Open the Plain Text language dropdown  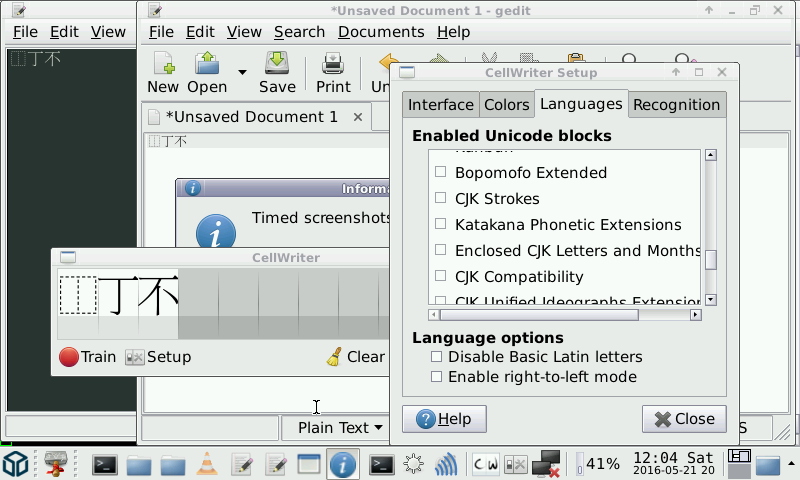pos(340,428)
